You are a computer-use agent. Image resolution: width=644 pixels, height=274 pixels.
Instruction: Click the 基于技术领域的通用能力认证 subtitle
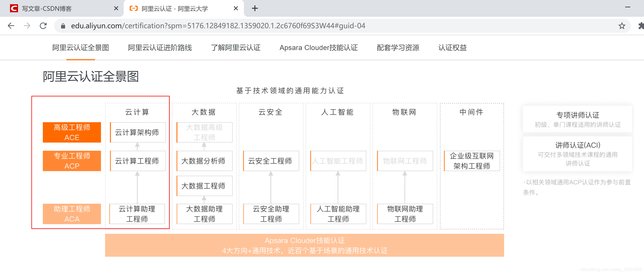[x=290, y=90]
